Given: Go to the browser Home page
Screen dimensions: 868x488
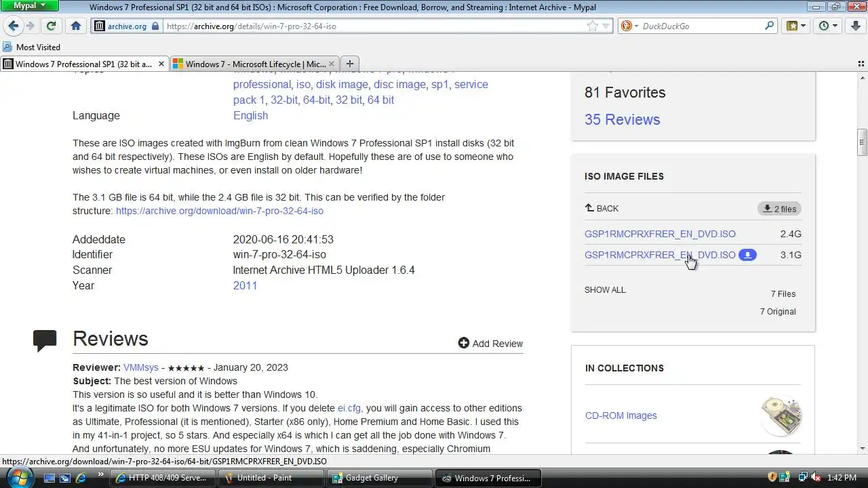Looking at the screenshot, I should pyautogui.click(x=76, y=26).
